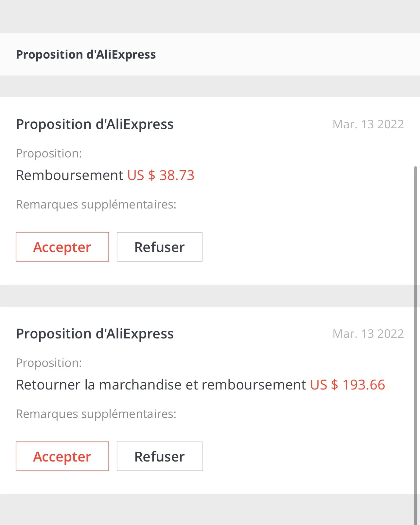The image size is (420, 525).
Task: Click Remarques supplémentaires in the first card
Action: coord(96,205)
